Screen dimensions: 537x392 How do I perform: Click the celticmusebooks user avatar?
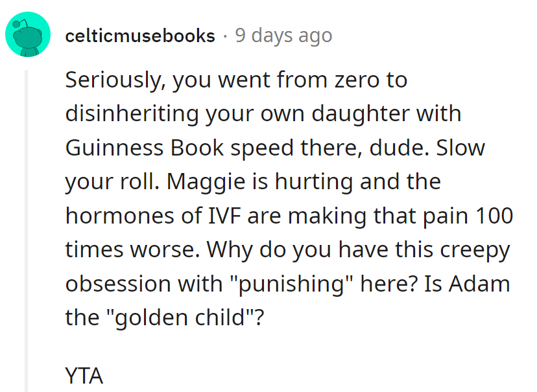click(28, 34)
